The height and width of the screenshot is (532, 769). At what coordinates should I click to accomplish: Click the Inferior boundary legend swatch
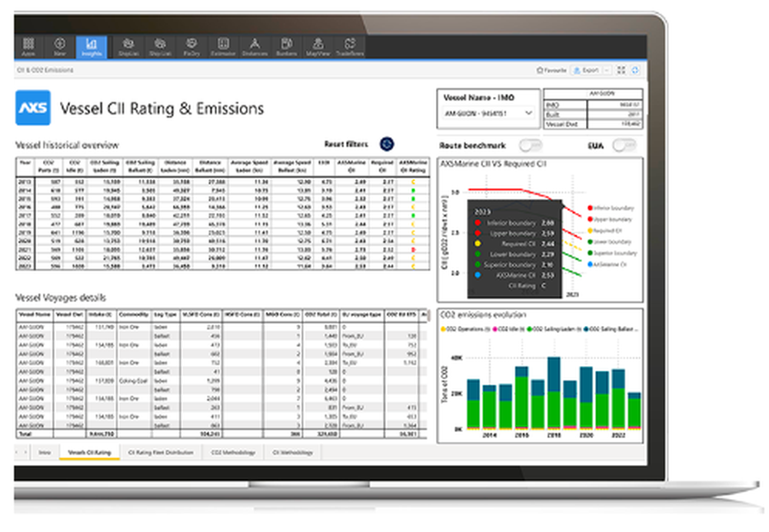click(x=590, y=208)
